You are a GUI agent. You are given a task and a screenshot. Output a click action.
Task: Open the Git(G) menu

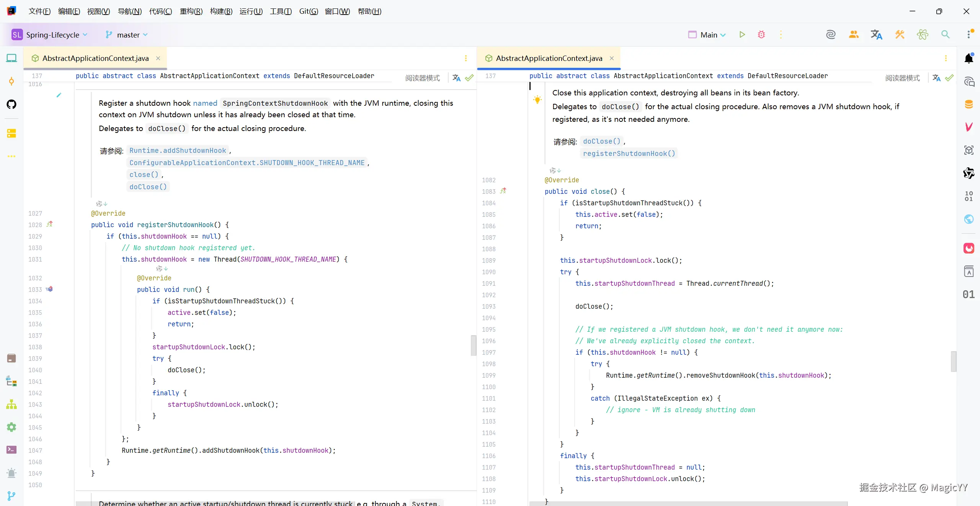click(x=308, y=11)
